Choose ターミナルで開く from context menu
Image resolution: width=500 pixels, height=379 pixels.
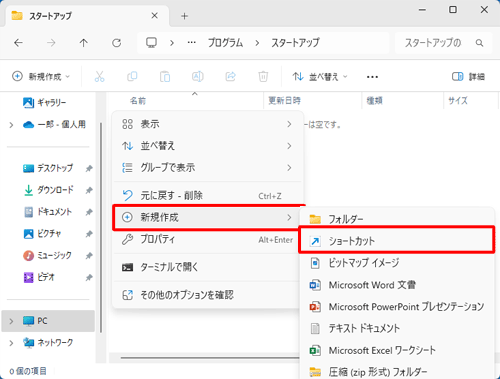pyautogui.click(x=207, y=267)
